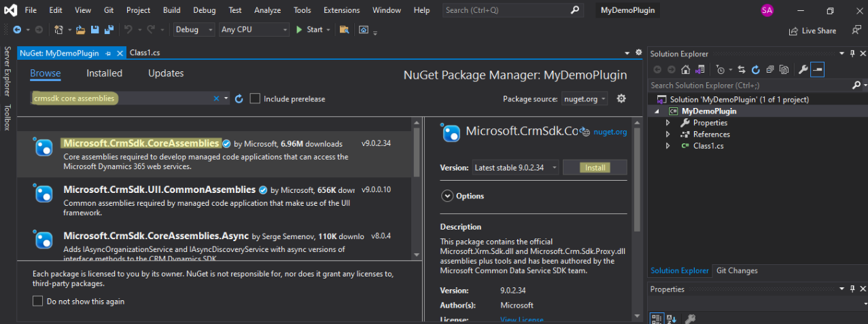Viewport: 868px width, 324px height.
Task: Click the Visual Studio logo icon
Action: [10, 10]
